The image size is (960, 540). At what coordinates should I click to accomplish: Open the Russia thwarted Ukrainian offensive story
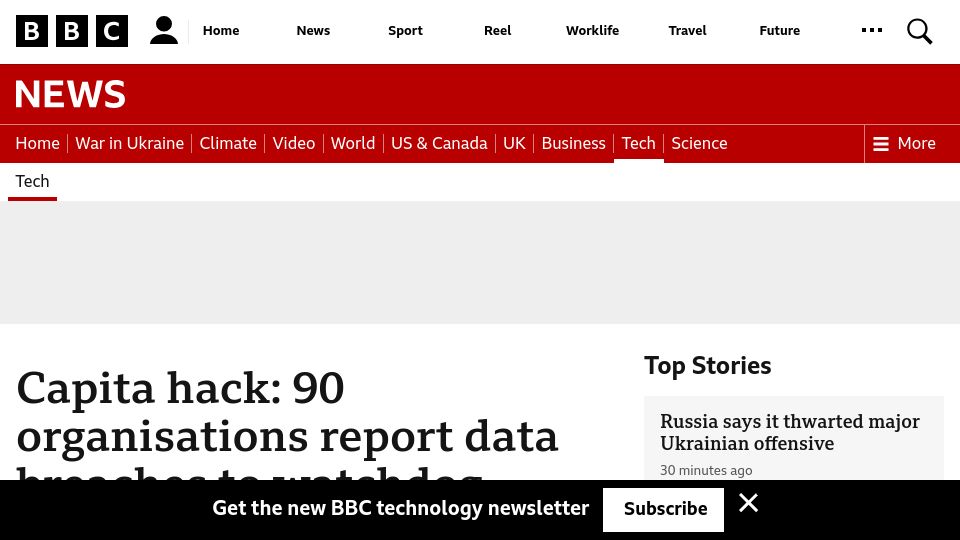(x=789, y=432)
